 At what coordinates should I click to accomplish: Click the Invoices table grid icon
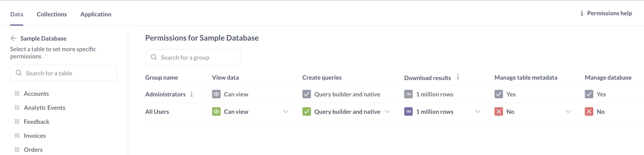(17, 135)
